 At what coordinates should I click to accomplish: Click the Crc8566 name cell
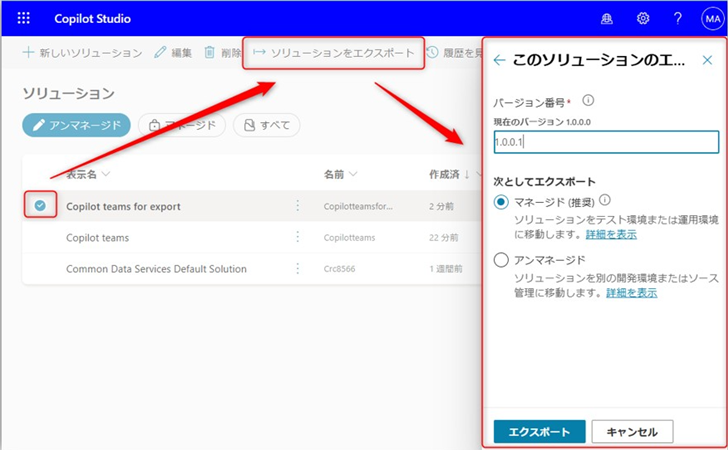pos(339,269)
